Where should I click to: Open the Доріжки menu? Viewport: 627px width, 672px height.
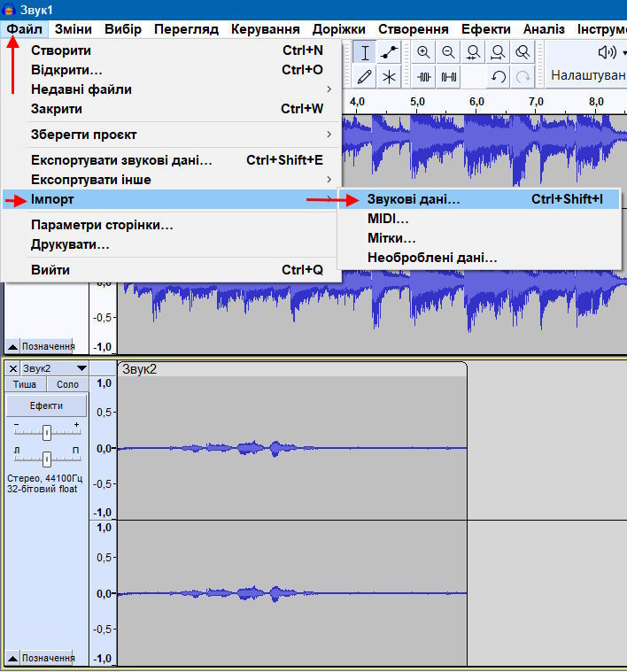pyautogui.click(x=339, y=29)
